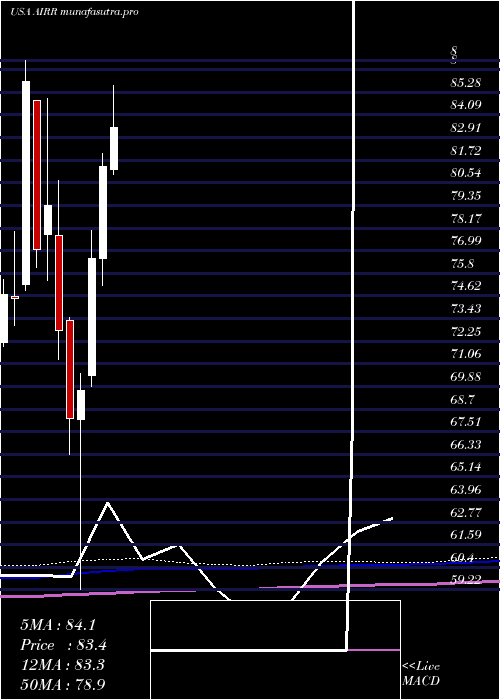The width and height of the screenshot is (500, 700).
Task: Click the 61.59 price axis label
Action: (x=466, y=535)
